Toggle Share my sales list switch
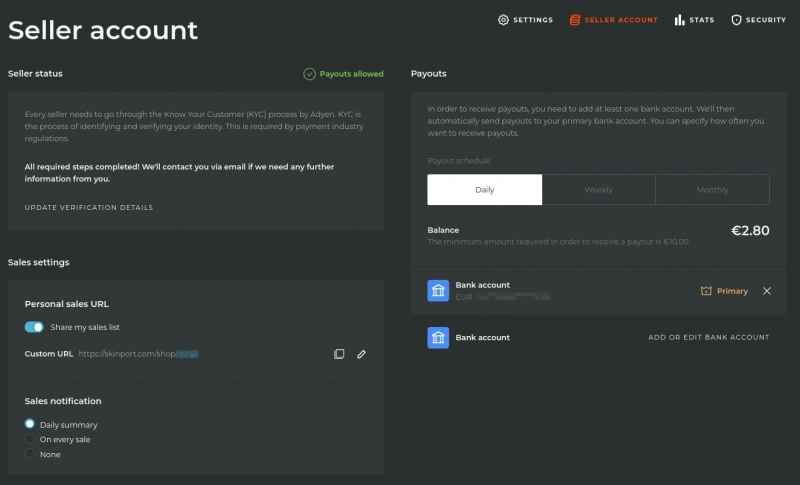 click(x=34, y=327)
